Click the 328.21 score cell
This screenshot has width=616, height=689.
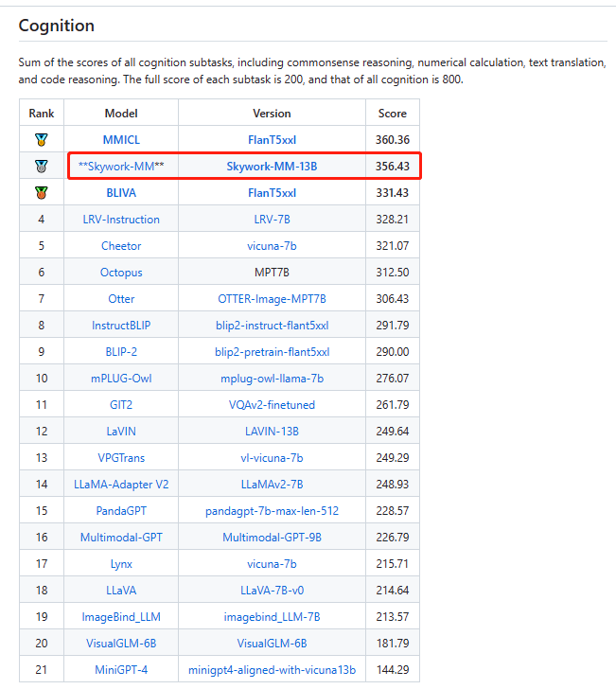pos(393,220)
